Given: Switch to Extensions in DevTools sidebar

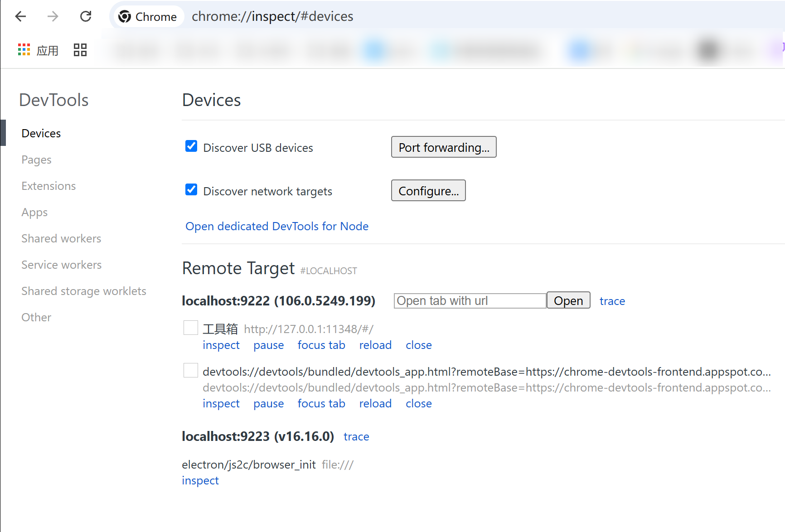Looking at the screenshot, I should coord(48,186).
